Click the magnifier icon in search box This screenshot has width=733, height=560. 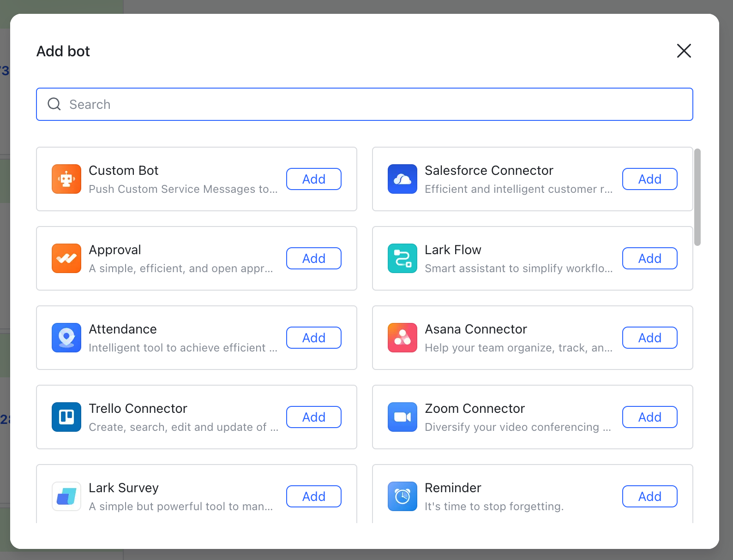[x=54, y=104]
